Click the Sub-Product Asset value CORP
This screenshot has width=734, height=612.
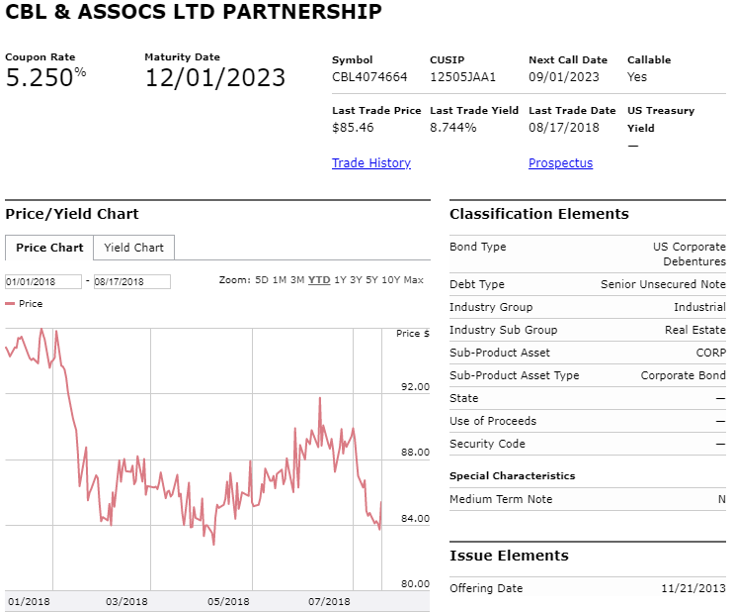click(x=711, y=353)
